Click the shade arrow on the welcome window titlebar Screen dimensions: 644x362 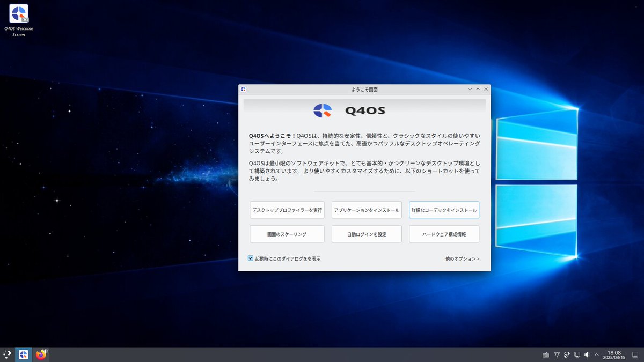point(478,89)
